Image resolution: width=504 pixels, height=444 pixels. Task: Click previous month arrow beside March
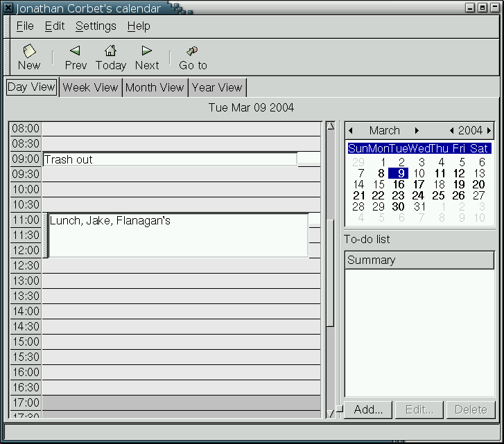(351, 130)
